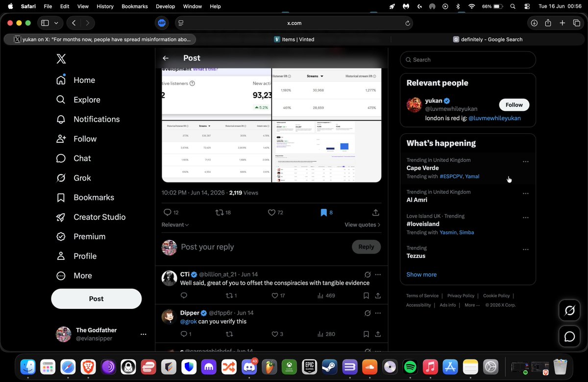588x382 pixels.
Task: Go back using the Post arrow
Action: pos(166,58)
